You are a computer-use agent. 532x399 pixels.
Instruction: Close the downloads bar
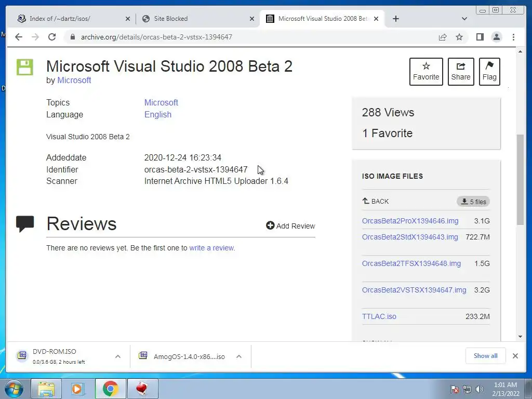coord(515,356)
